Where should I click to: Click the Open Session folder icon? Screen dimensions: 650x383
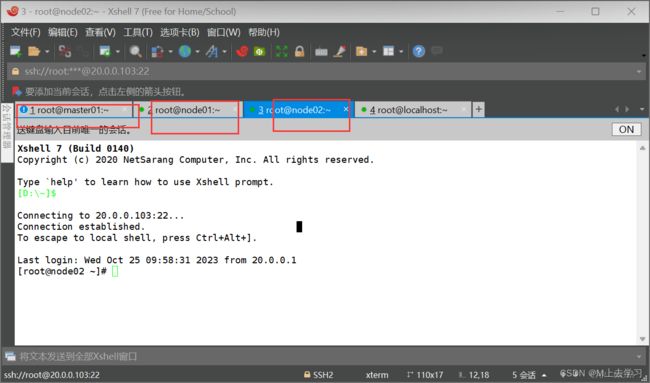34,51
